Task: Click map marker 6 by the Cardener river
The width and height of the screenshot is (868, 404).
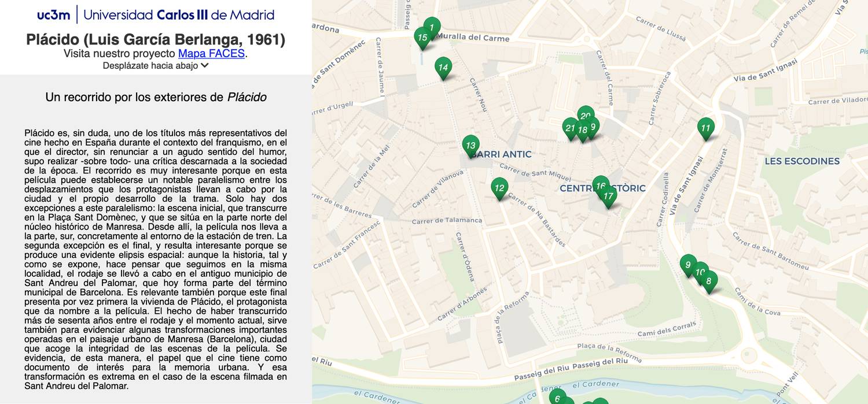Action: pos(557,398)
